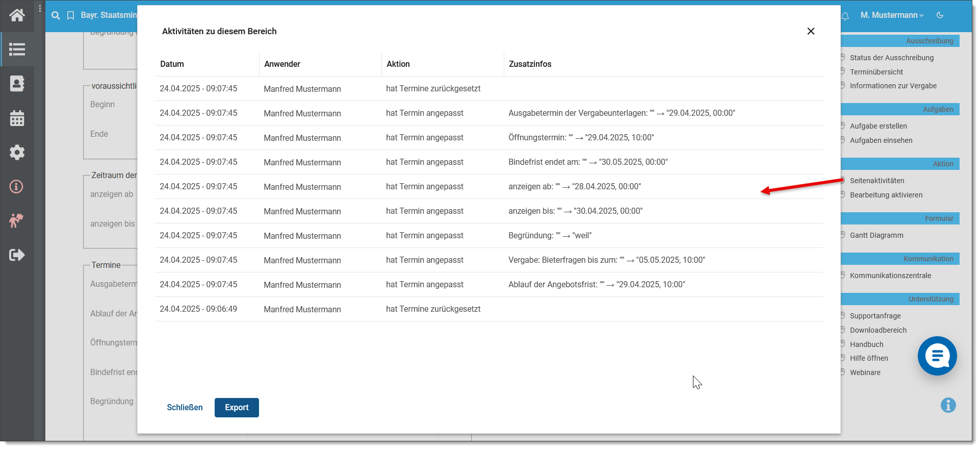The image size is (980, 449).
Task: Click the Schließen button
Action: (x=185, y=408)
